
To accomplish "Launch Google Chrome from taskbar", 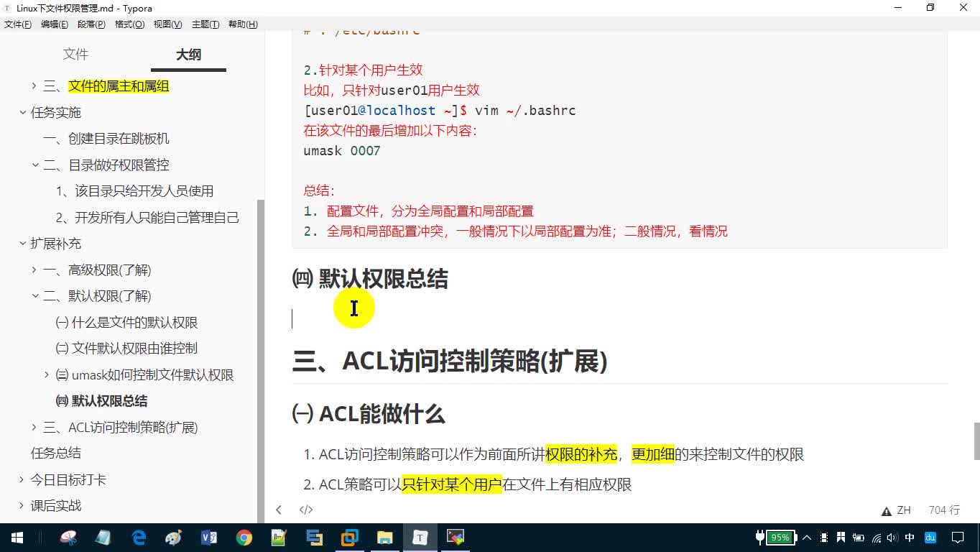I will [244, 538].
